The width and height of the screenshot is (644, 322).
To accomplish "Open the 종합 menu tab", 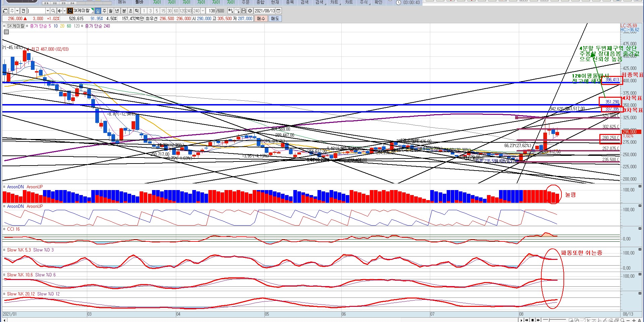I will pos(260,2).
